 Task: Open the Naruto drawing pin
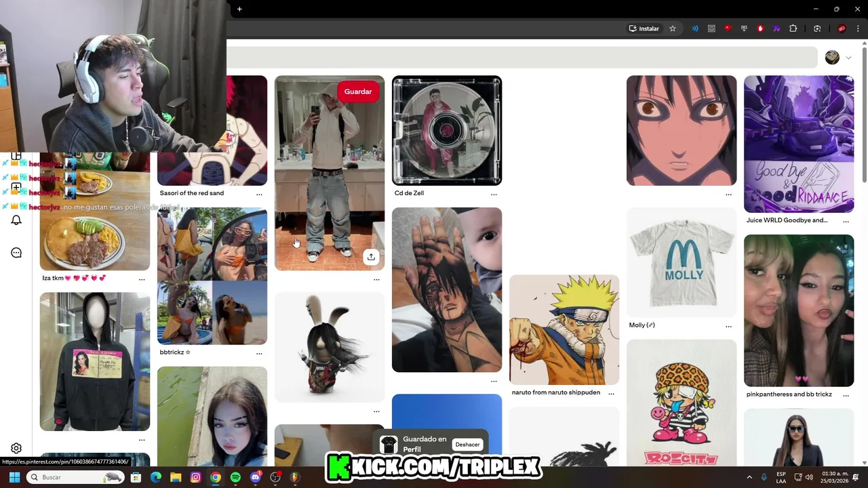[x=564, y=329]
